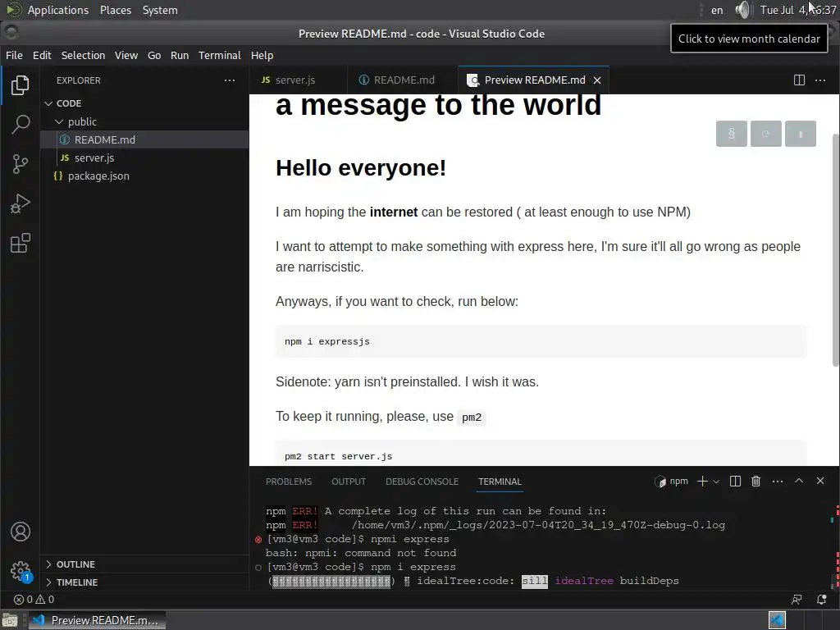Select README.md in the explorer tree
840x630 pixels.
144,139
